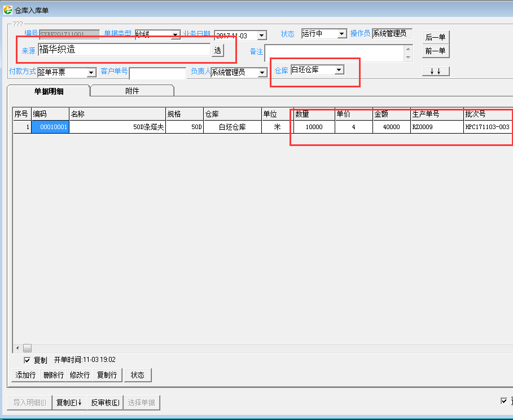
Task: Click the 序号 column header
Action: (x=22, y=114)
